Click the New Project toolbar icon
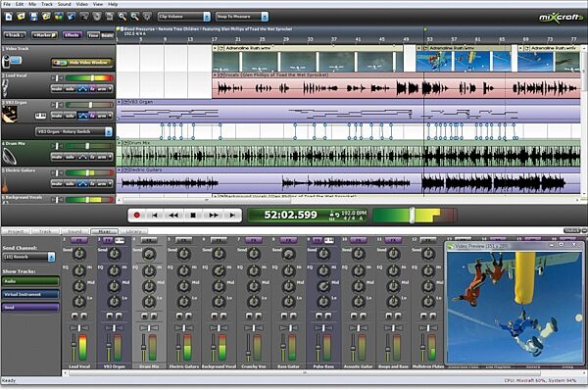Viewport: 588px width, 390px height. (x=9, y=17)
